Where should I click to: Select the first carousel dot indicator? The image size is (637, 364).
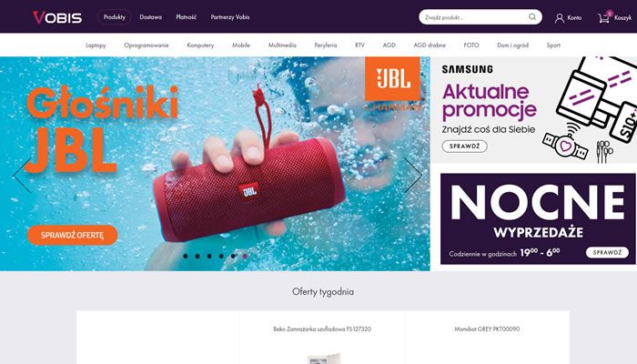point(186,256)
